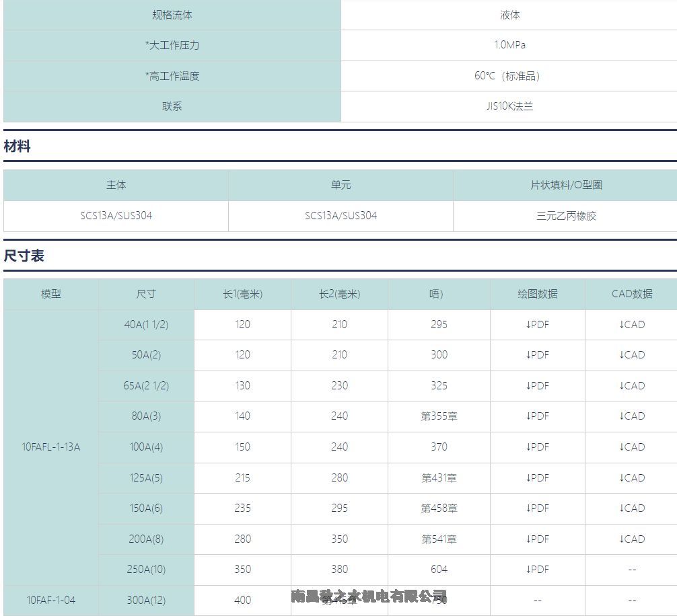Get the CAD file for 100A(4)
Viewport: 677px width, 616px height.
[632, 447]
